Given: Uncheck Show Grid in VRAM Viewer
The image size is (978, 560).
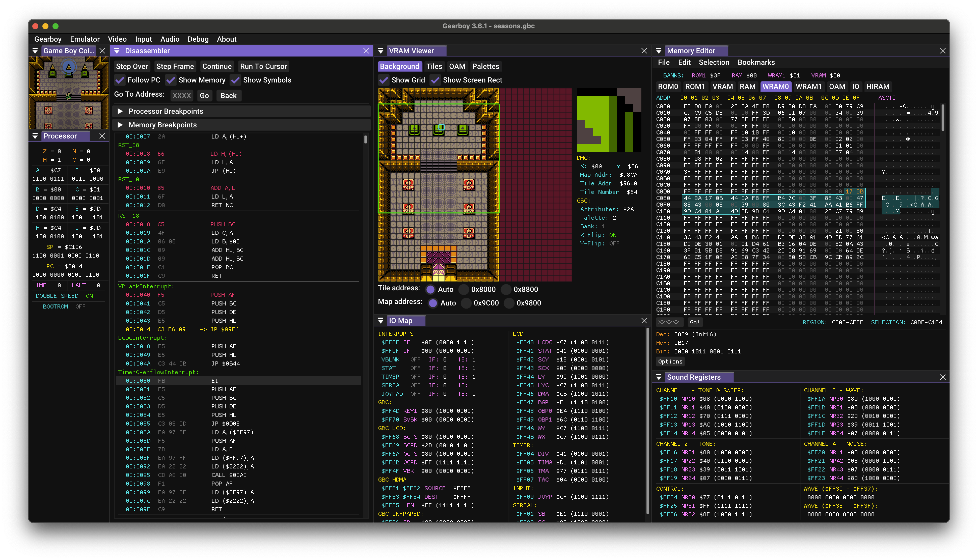Looking at the screenshot, I should (x=384, y=80).
